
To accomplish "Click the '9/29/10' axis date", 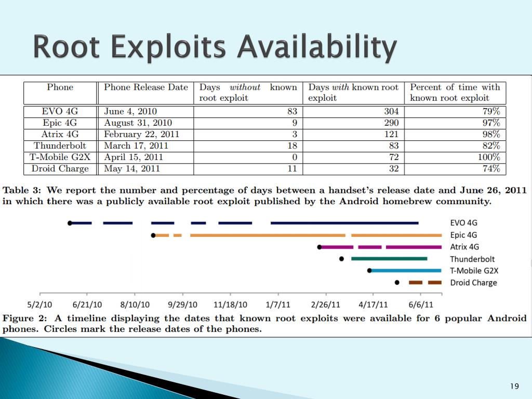I will 182,304.
